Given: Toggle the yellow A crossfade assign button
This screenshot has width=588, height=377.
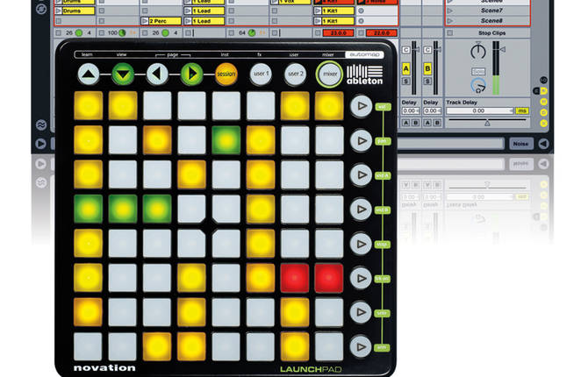Looking at the screenshot, I should point(406,68).
